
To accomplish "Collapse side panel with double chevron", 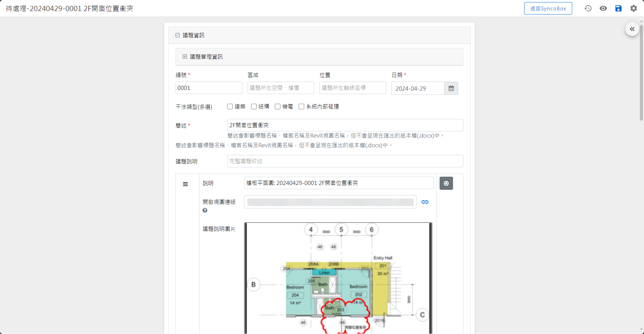I will click(632, 29).
